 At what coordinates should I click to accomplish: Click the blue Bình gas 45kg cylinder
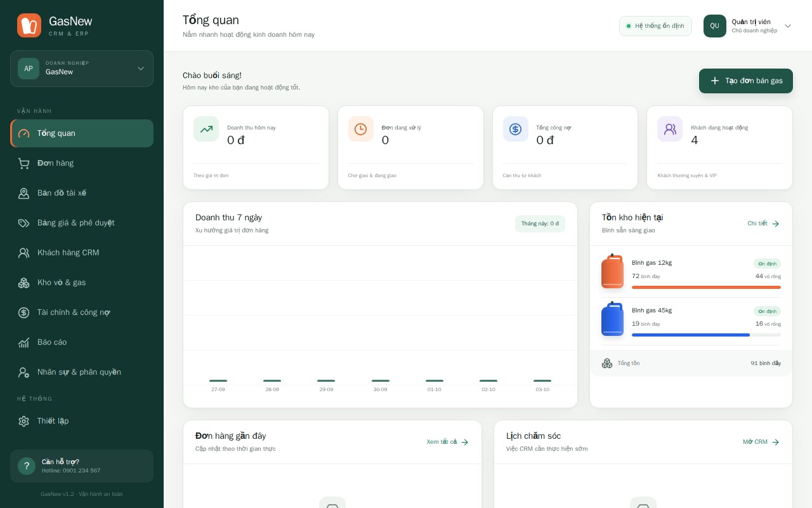[612, 319]
